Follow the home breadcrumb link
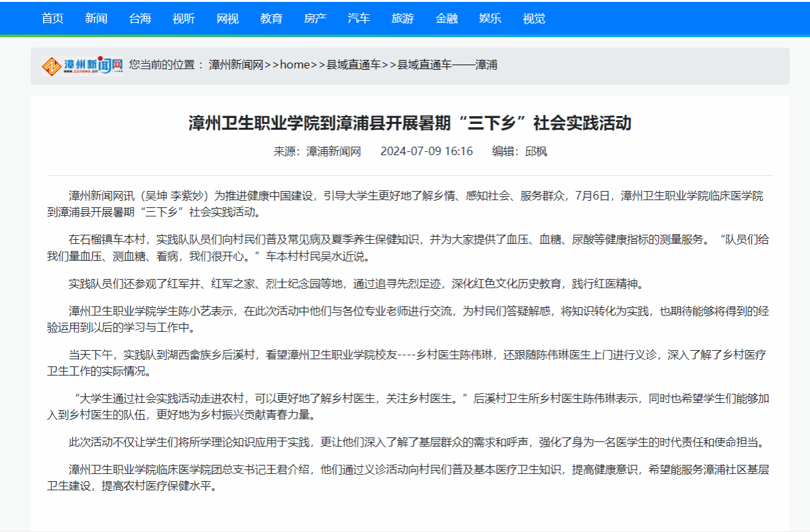Screen dimensions: 810x532 [294, 65]
